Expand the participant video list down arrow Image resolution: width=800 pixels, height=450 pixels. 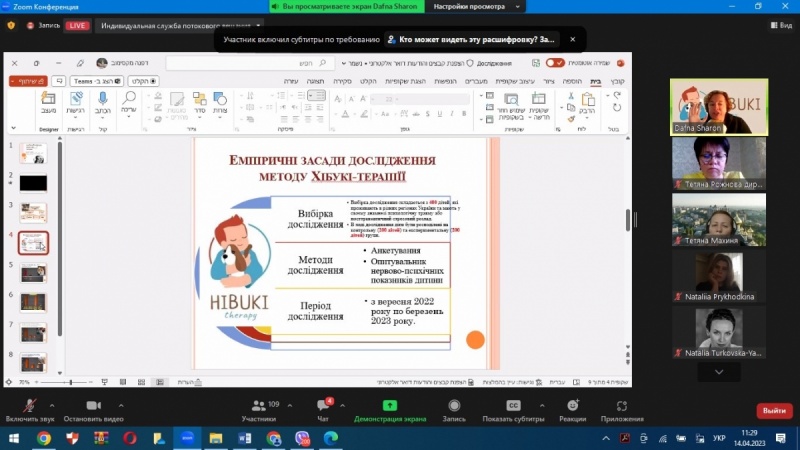pos(719,371)
